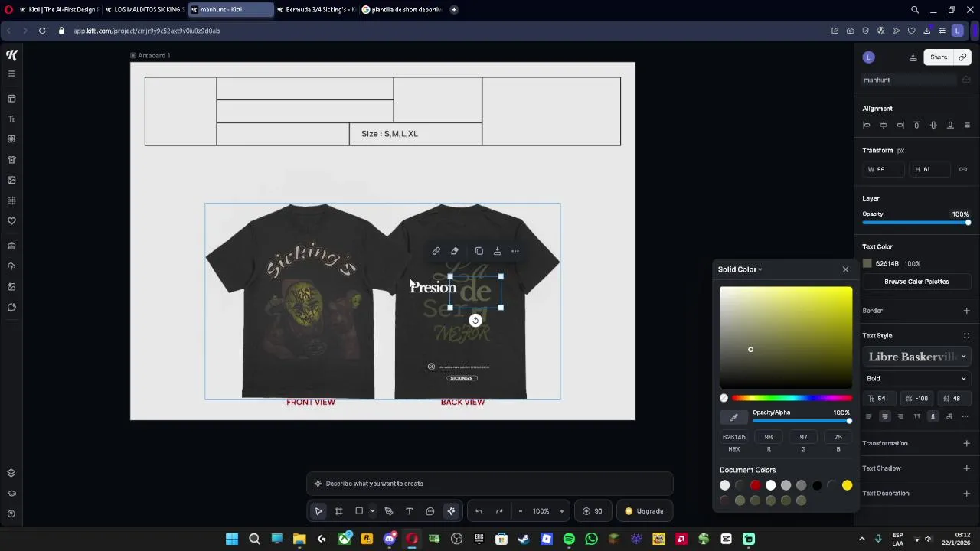Click the download icon in floating toolbar

click(x=498, y=251)
